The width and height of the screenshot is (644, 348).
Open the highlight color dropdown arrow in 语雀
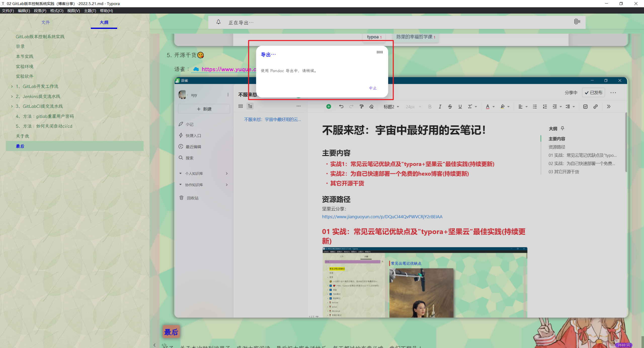point(508,107)
